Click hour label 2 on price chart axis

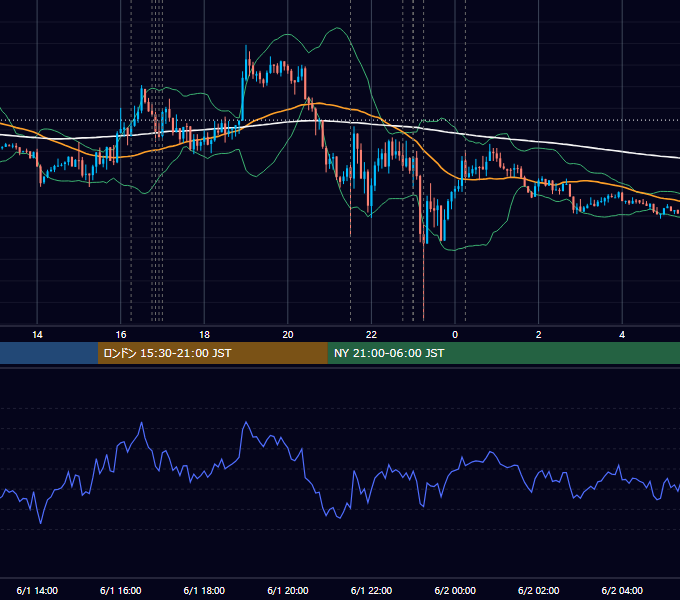point(539,335)
